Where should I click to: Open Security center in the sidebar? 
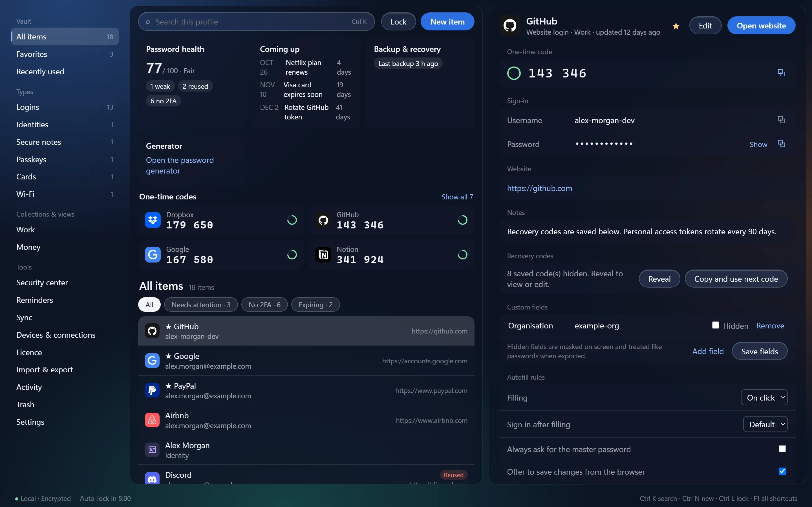point(42,282)
